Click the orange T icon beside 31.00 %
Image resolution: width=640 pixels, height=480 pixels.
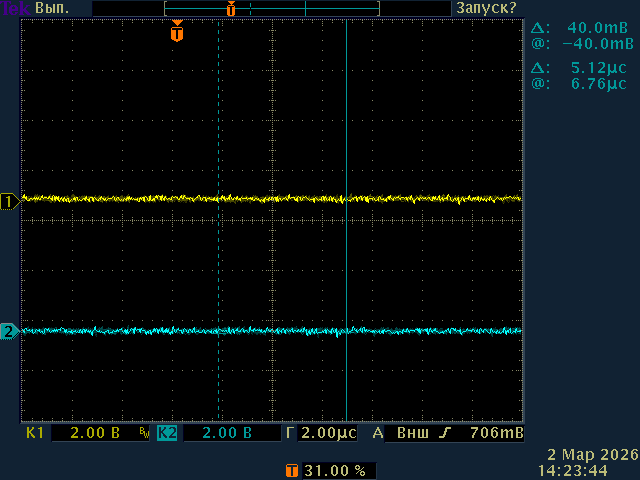click(291, 469)
